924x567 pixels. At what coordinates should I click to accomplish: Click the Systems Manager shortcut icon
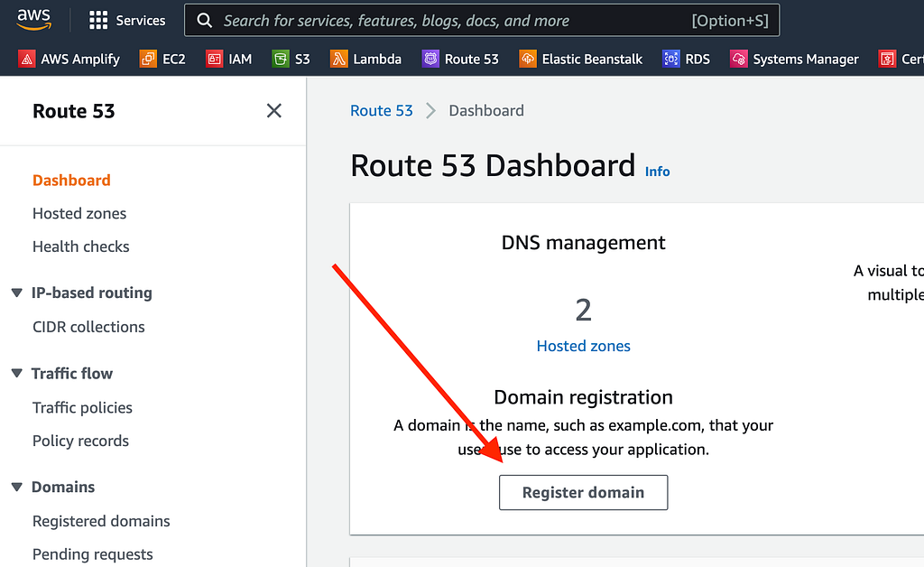point(738,59)
